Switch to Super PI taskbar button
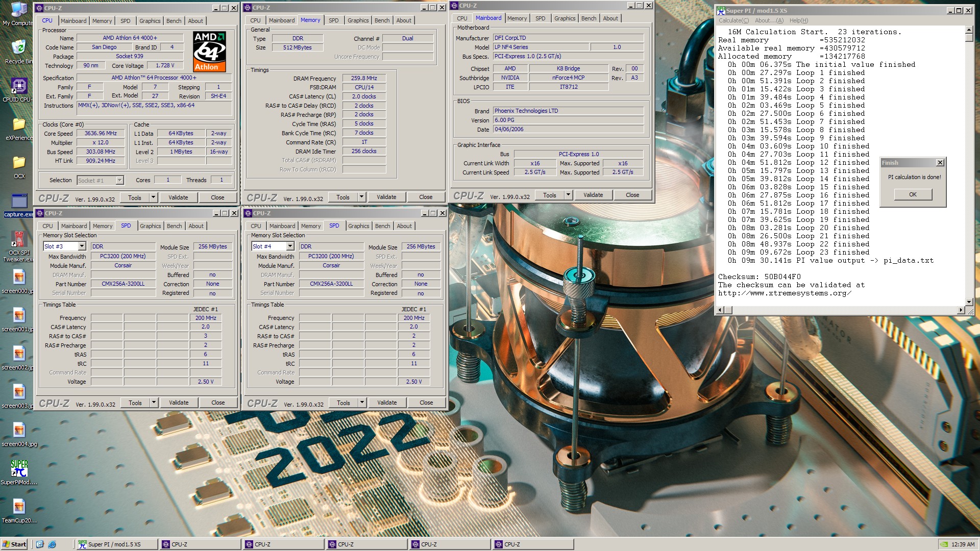Screen dimensions: 980x551 tap(116, 544)
